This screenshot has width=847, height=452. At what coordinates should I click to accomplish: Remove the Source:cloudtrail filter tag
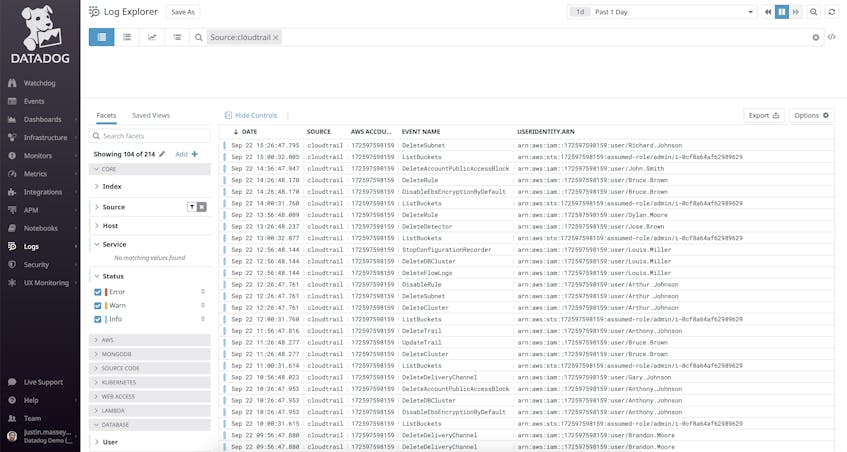click(276, 37)
